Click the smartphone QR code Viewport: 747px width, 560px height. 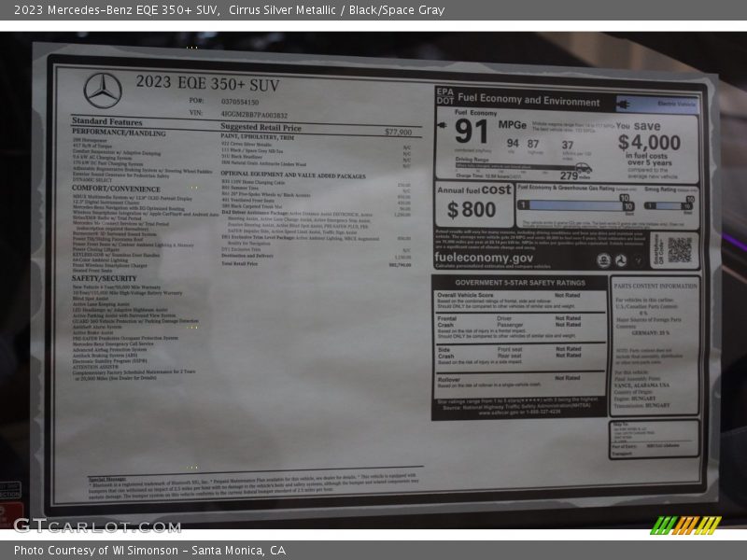pyautogui.click(x=680, y=249)
